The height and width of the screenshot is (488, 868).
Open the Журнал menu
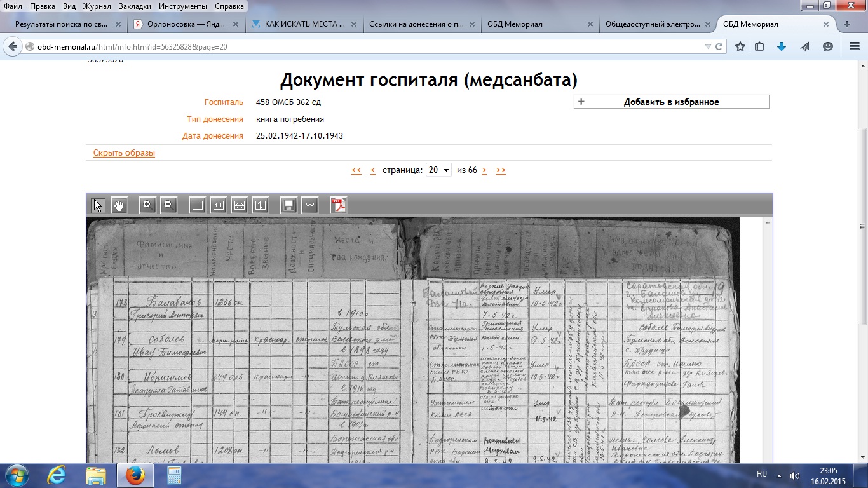coord(97,6)
